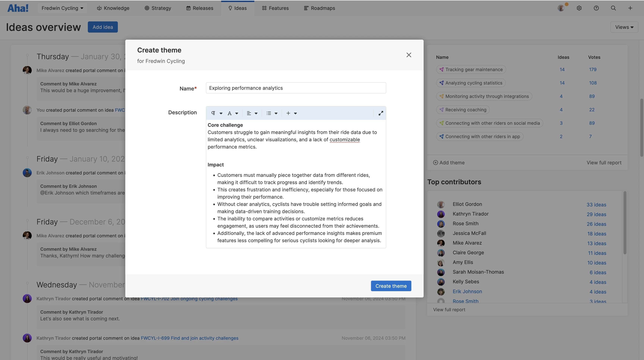Open the insert plus menu in editor
Screen dimensions: 644x360
click(291, 113)
